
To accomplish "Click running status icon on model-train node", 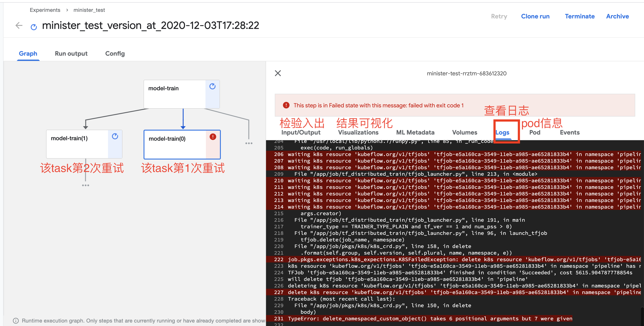I will (212, 86).
